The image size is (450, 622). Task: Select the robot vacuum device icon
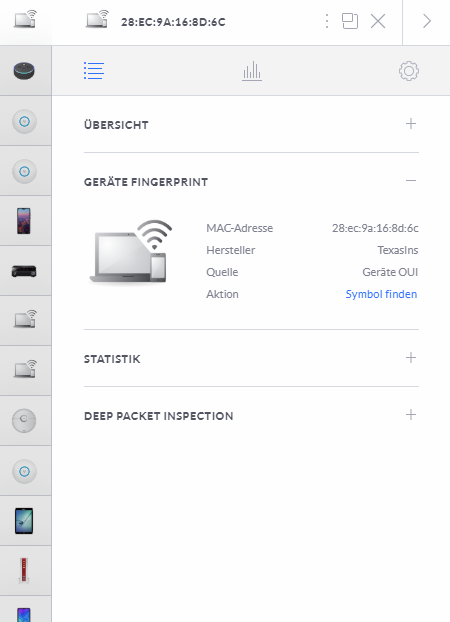click(24, 420)
